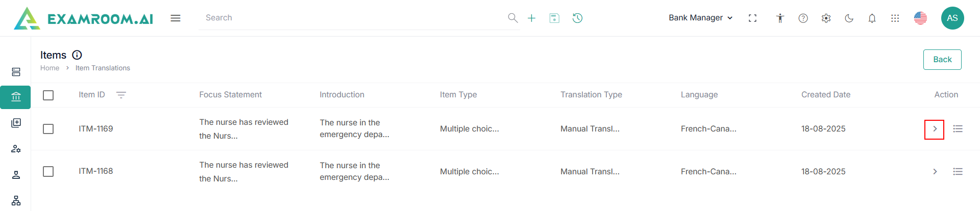
Task: Open the accessibility options icon
Action: coord(780,18)
